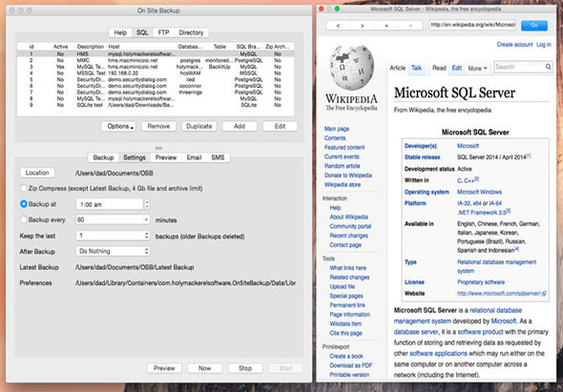The height and width of the screenshot is (392, 563).
Task: Click the plus zoom button in browser
Action: click(x=386, y=26)
